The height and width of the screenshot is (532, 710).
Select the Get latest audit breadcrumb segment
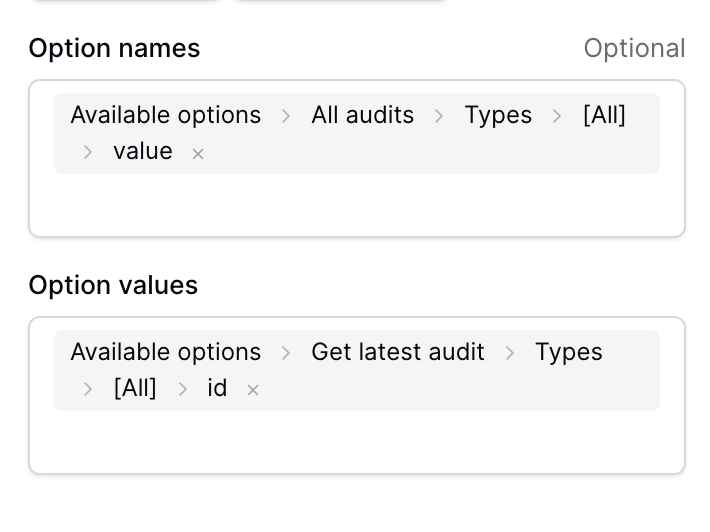click(x=398, y=352)
